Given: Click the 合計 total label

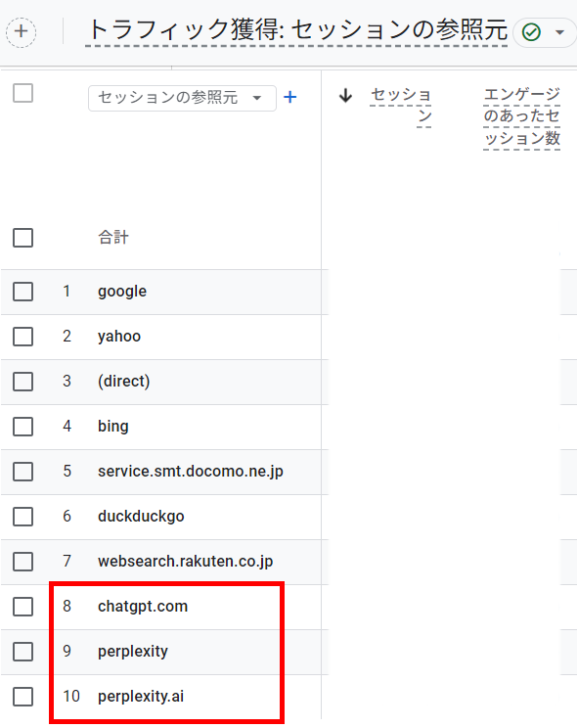Looking at the screenshot, I should [x=113, y=237].
